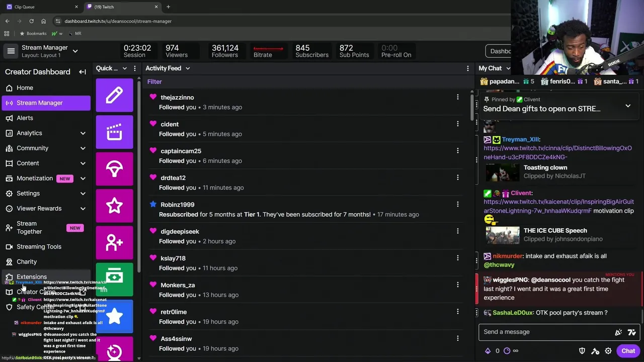Open the Stream Manager layout dropdown chevron
Image resolution: width=644 pixels, height=362 pixels.
75,51
